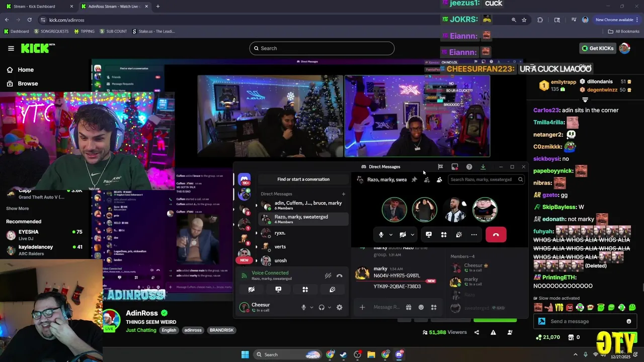Click Find or start a conversation
The height and width of the screenshot is (362, 644).
click(x=303, y=179)
